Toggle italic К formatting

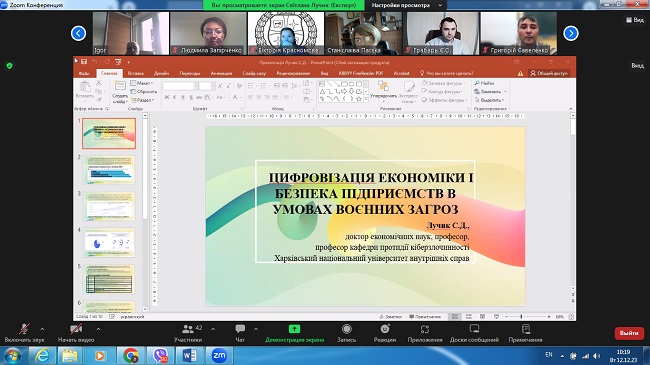pos(175,97)
